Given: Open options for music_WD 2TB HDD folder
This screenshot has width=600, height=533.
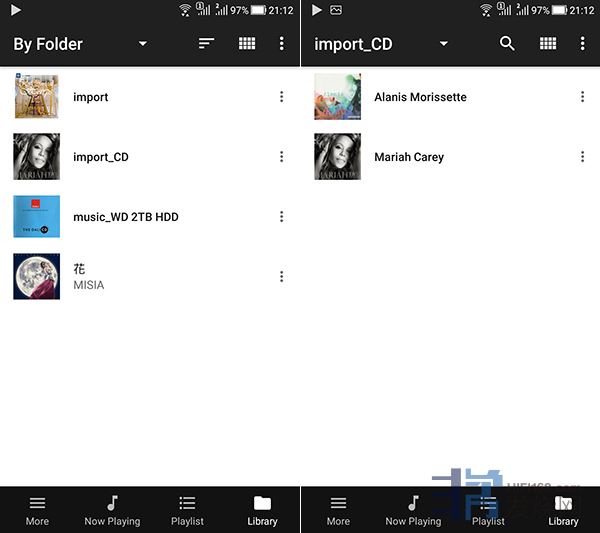Looking at the screenshot, I should click(282, 217).
